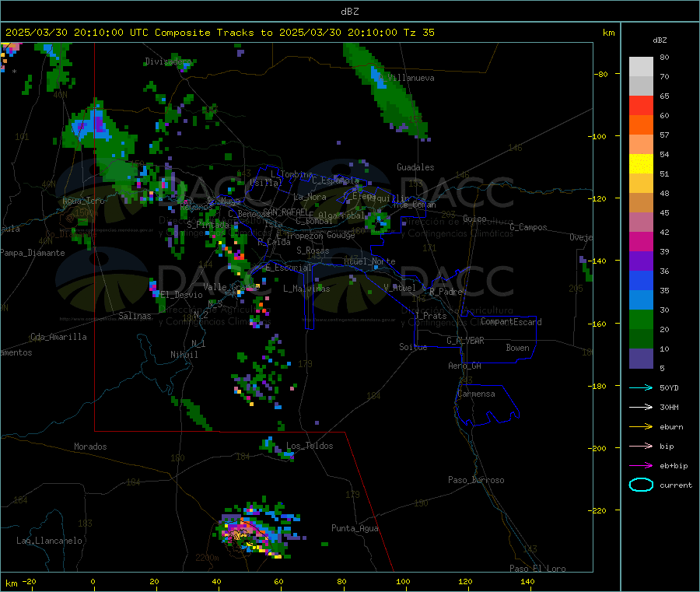Click the 51 dBZ yellow color swatch

(x=641, y=164)
